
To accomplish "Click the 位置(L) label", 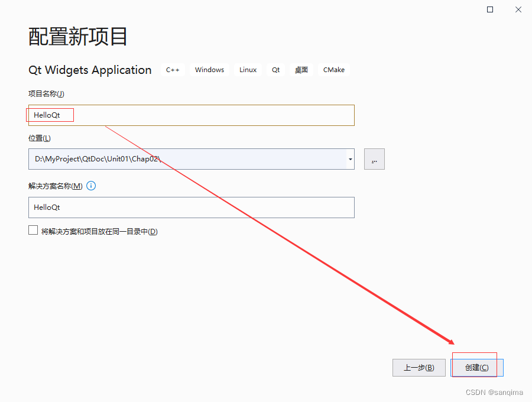I will 40,138.
